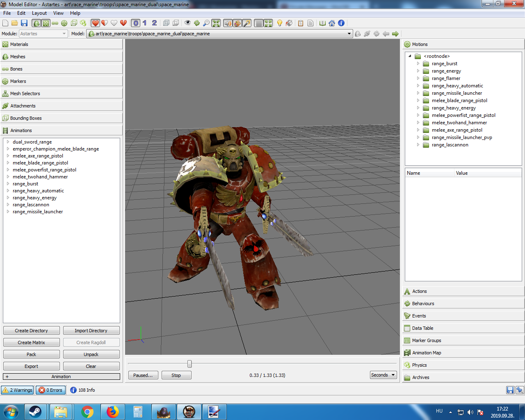Open Steam from the taskbar

pos(35,412)
